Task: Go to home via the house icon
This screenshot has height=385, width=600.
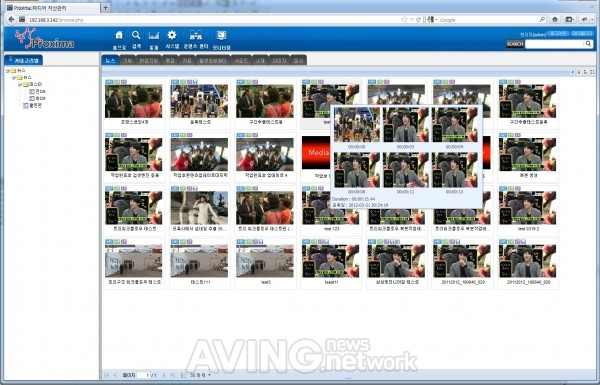Action: pos(119,35)
